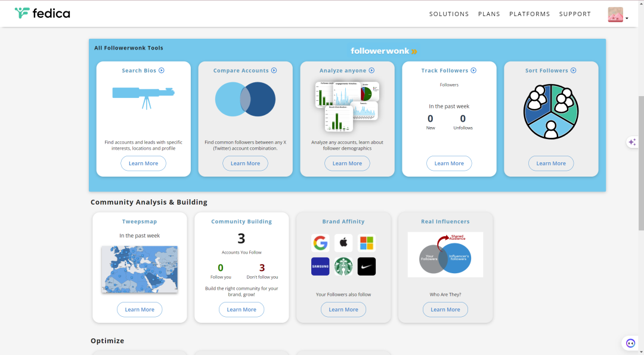This screenshot has height=355, width=644.
Task: Open the Brand Affinity title link
Action: 343,221
